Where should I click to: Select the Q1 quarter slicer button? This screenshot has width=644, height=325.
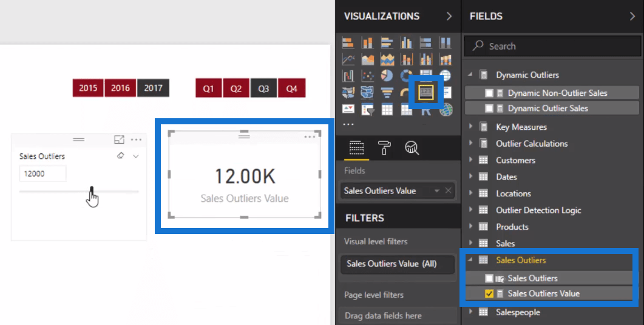tap(208, 89)
